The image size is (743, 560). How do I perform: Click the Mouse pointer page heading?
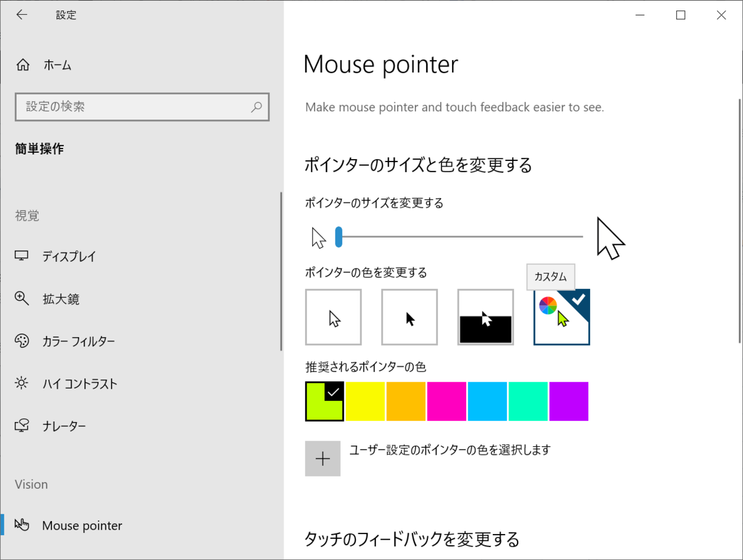tap(381, 64)
